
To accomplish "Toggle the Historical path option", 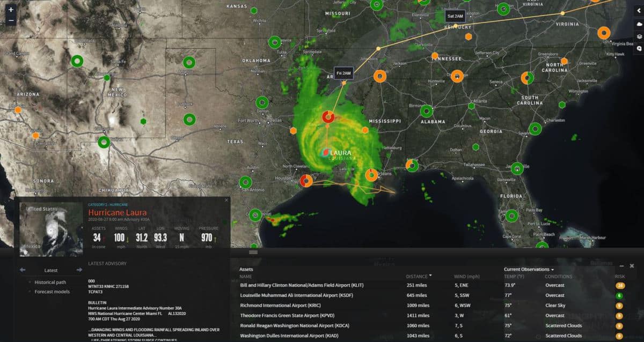I will tap(50, 282).
